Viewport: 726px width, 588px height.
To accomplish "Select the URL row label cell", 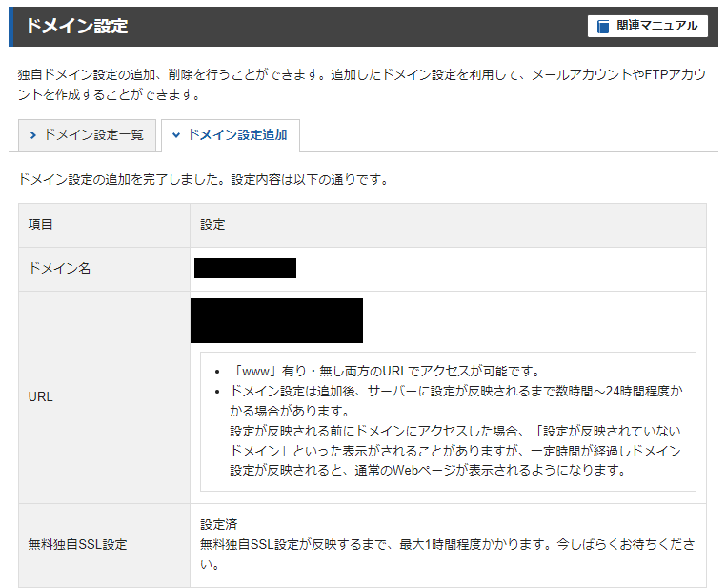I will (41, 396).
